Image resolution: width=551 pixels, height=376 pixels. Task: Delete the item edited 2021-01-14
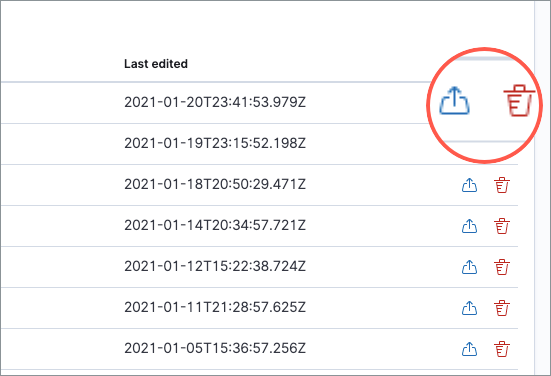tap(502, 226)
